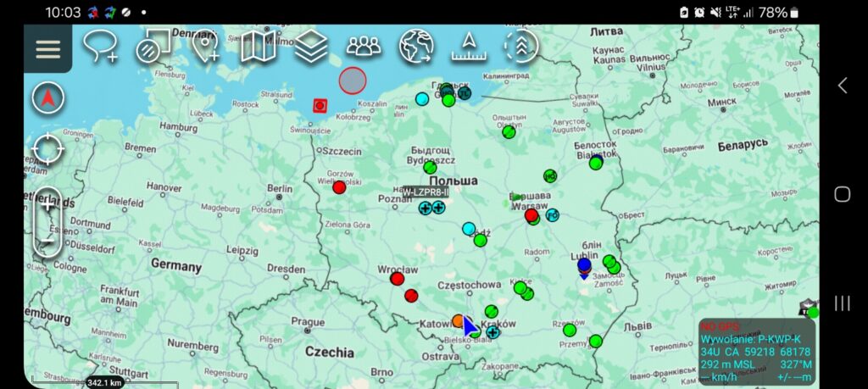The image size is (868, 389).
Task: Select the red square marker near Kołobrzeg
Action: coord(320,105)
